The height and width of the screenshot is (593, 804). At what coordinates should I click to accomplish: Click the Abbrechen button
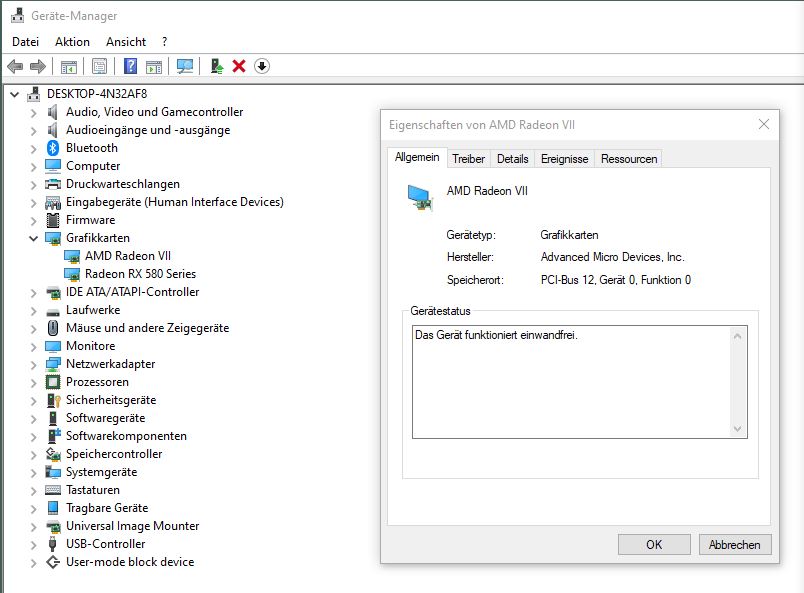point(735,545)
